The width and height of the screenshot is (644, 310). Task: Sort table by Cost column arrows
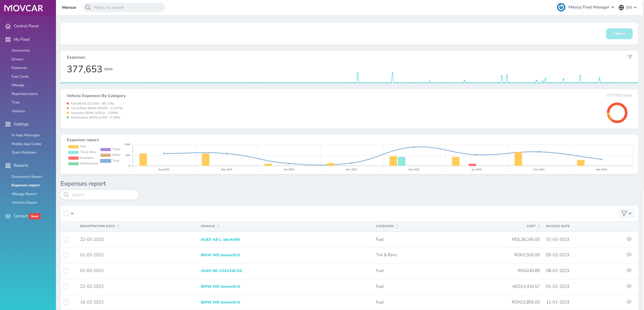(539, 226)
